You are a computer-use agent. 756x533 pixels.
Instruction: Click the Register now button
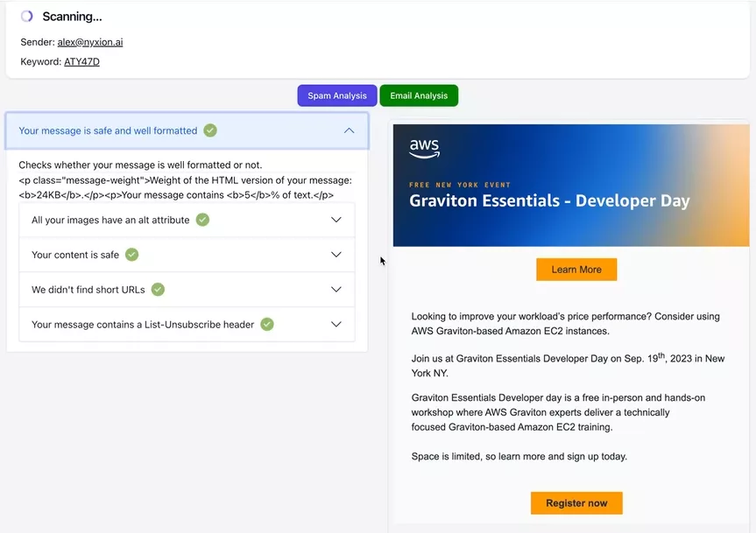click(x=576, y=503)
